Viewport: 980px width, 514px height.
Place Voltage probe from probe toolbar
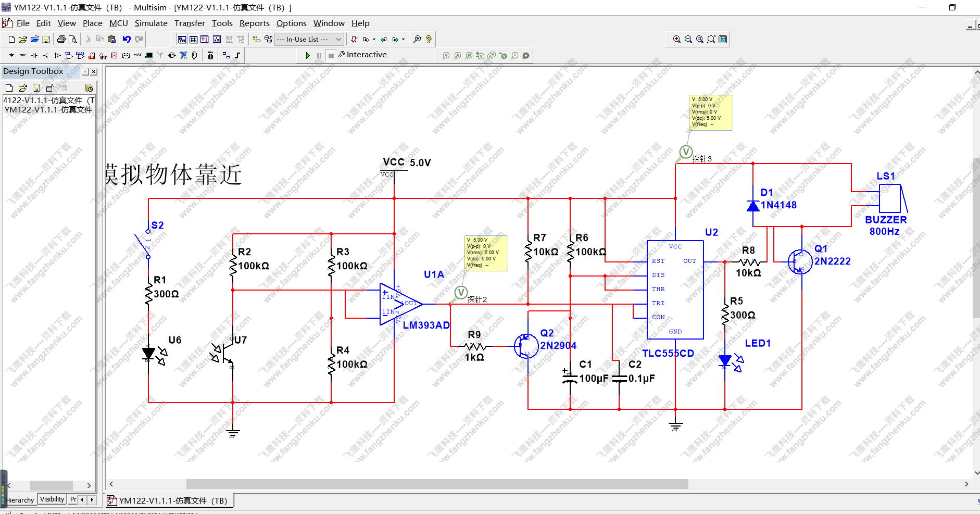[446, 55]
